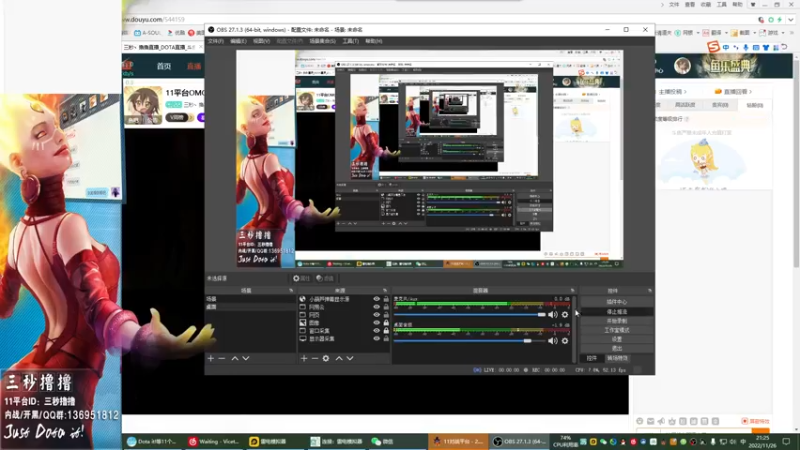
Task: Toggle visibility eye of second source row
Action: (377, 307)
